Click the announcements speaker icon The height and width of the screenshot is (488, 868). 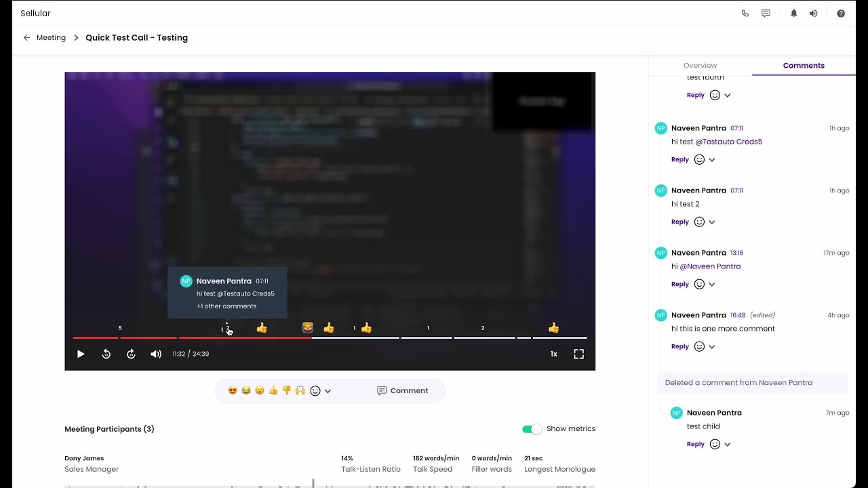[814, 14]
